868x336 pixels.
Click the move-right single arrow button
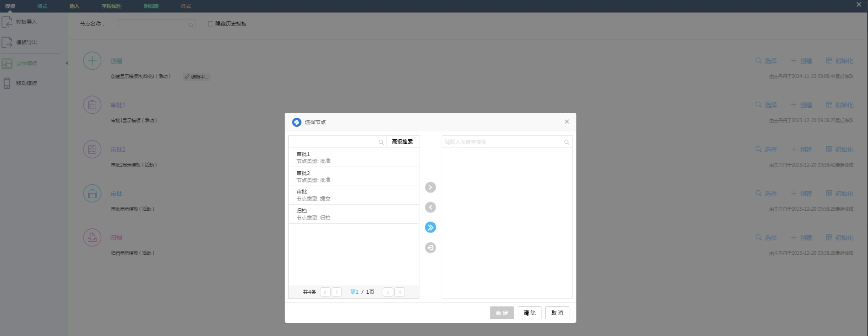pos(431,187)
